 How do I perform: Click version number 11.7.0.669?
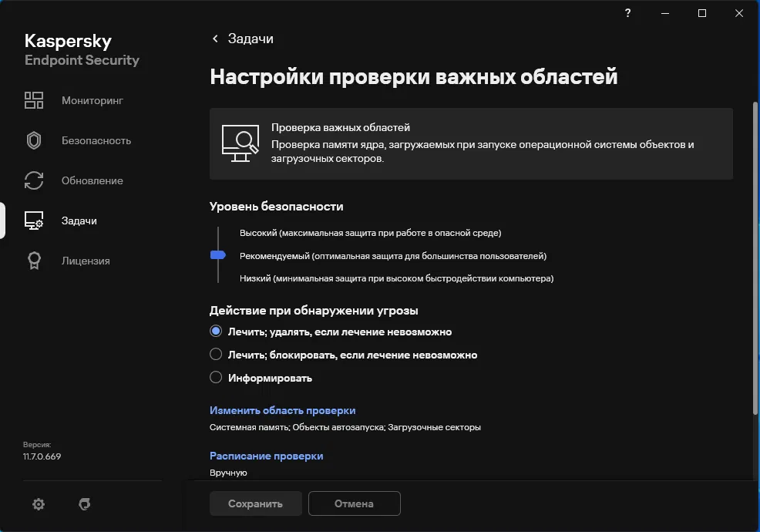pos(42,456)
